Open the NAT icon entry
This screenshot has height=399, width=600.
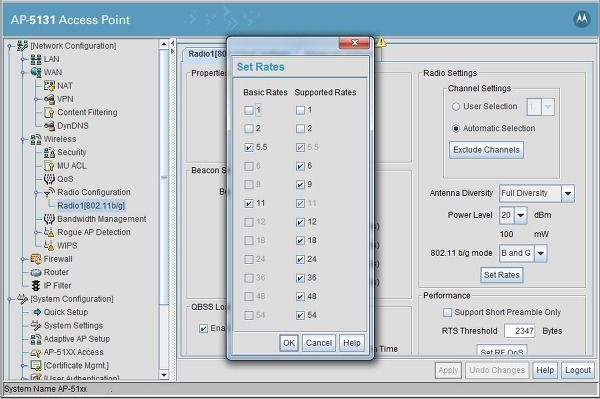click(x=49, y=86)
